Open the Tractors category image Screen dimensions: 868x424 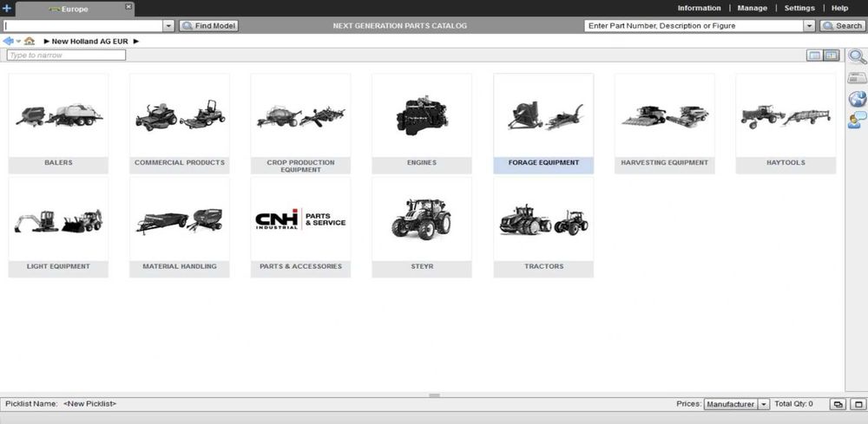tap(543, 219)
